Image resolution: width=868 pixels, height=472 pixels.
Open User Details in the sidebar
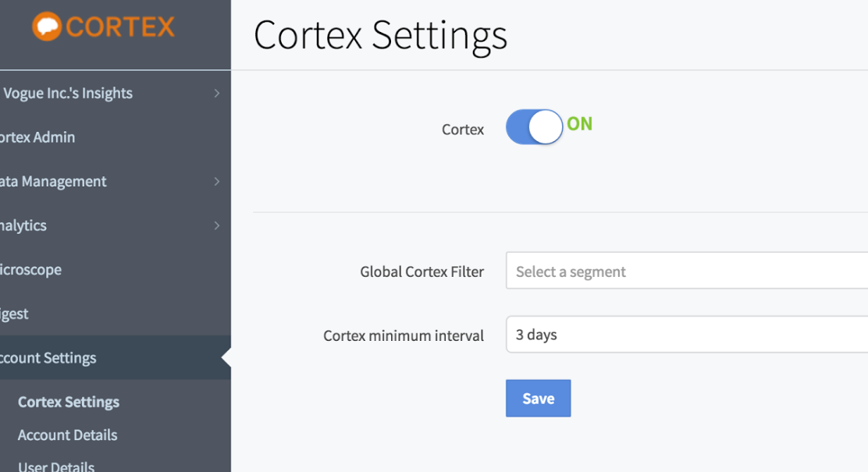[56, 466]
